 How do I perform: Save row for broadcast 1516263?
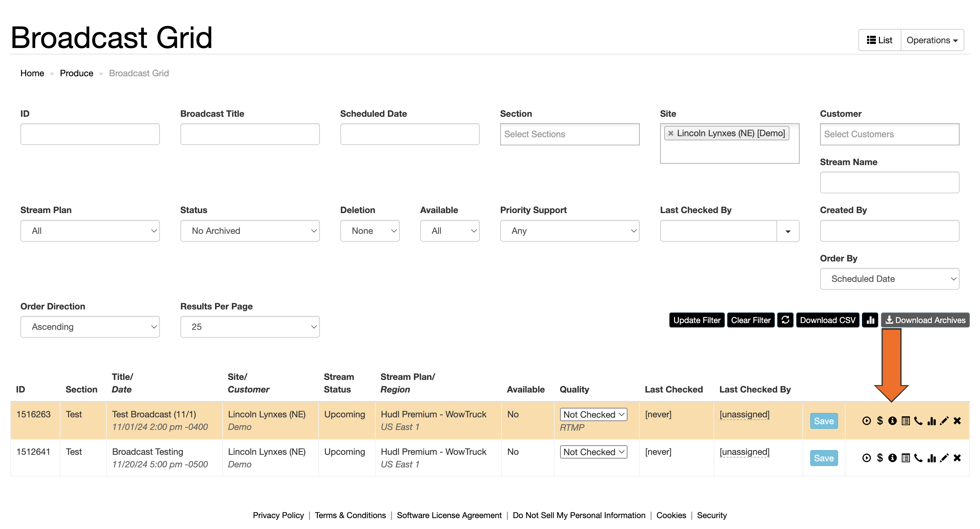click(x=823, y=421)
